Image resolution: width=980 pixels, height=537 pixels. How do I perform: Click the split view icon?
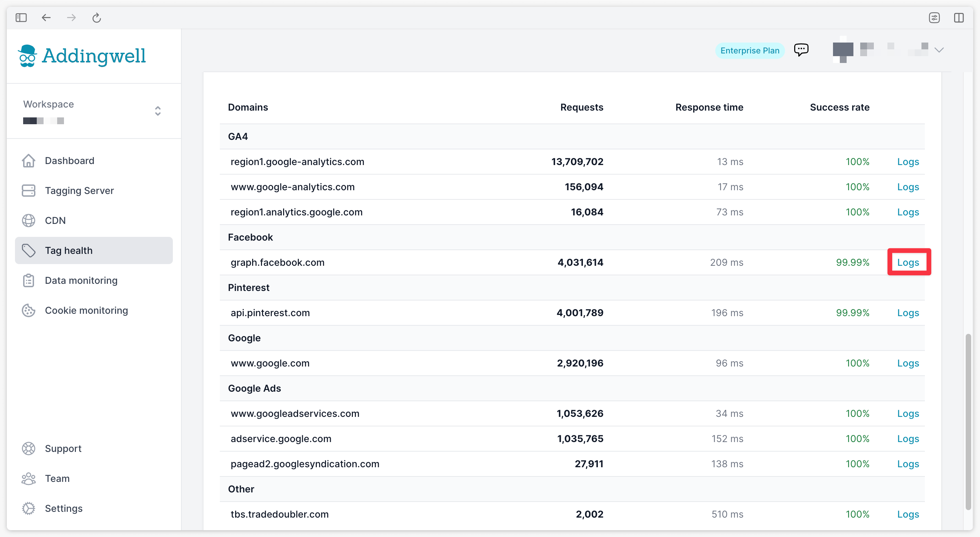pyautogui.click(x=959, y=17)
